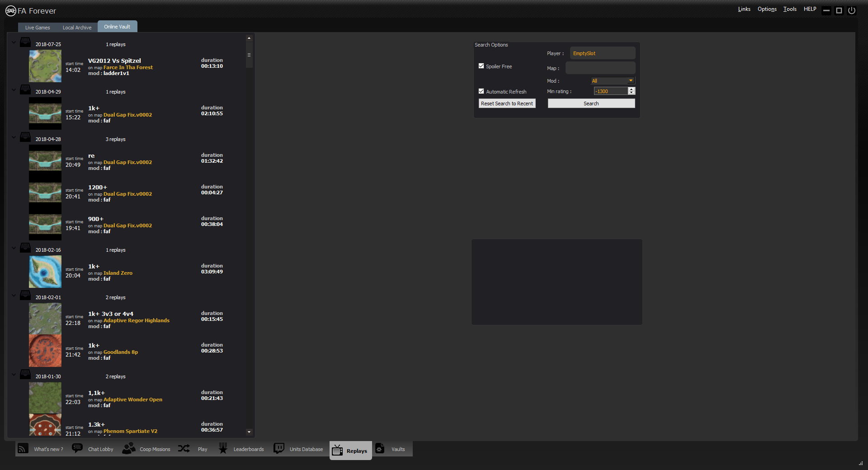Collapse the 2018-02-16 replay group

pyautogui.click(x=13, y=247)
